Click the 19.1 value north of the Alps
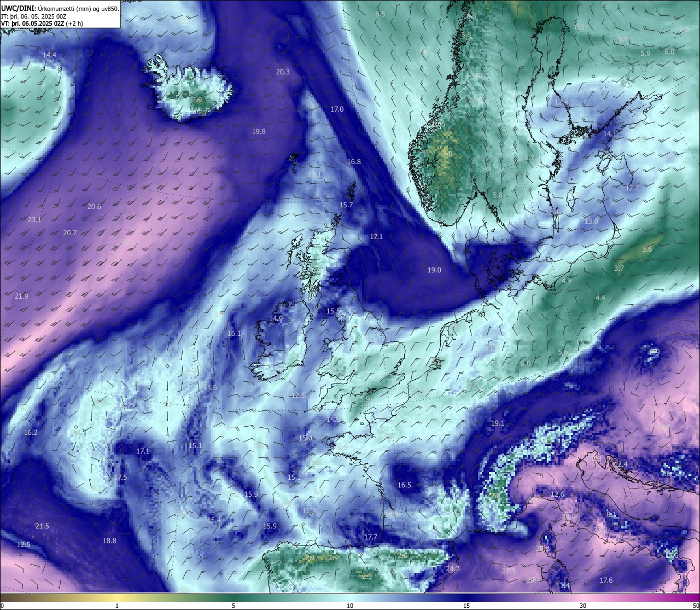The image size is (700, 610). point(498,423)
